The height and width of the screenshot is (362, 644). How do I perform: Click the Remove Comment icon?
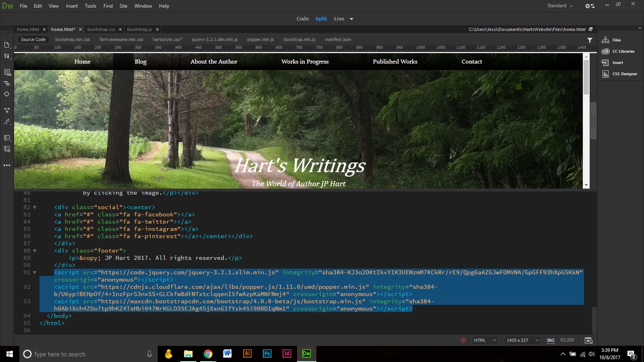(7, 149)
